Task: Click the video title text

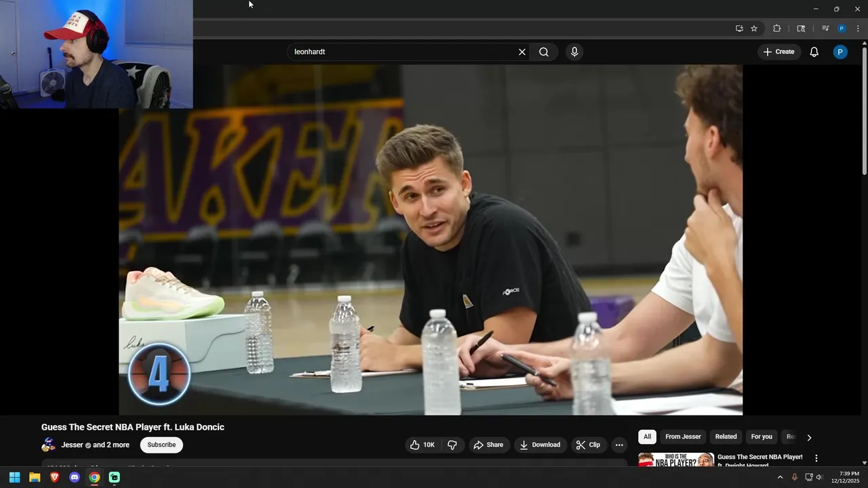Action: coord(133,428)
